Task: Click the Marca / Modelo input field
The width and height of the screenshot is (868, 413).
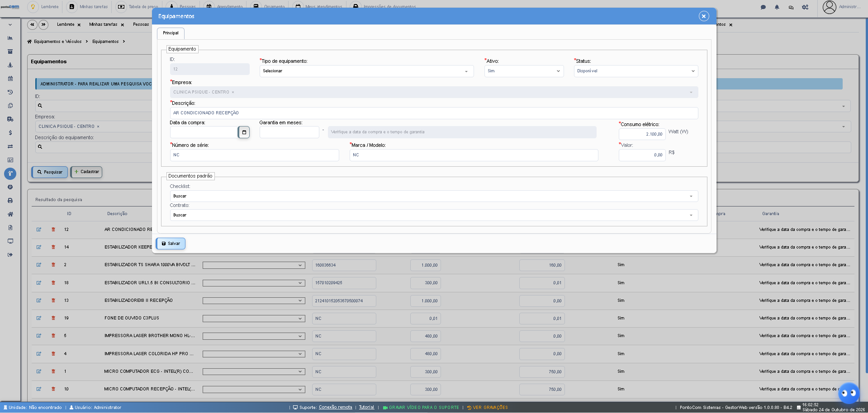Action: coord(474,155)
